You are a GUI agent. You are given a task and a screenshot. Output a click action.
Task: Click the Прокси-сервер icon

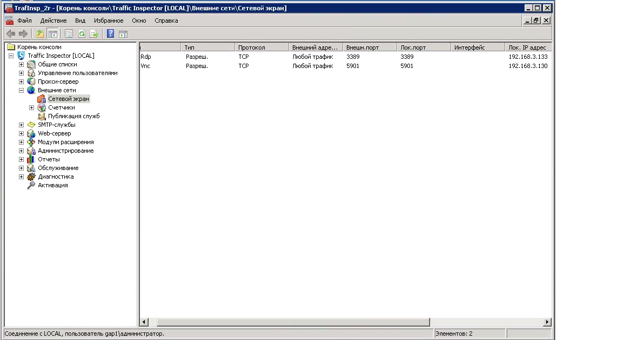(31, 81)
